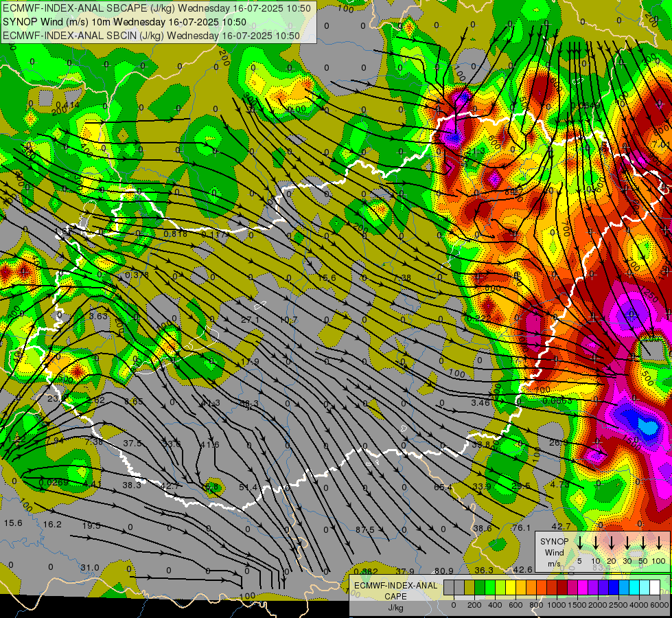Click the 1000 tick on CAPE legend
This screenshot has height=618, width=672.
click(557, 605)
